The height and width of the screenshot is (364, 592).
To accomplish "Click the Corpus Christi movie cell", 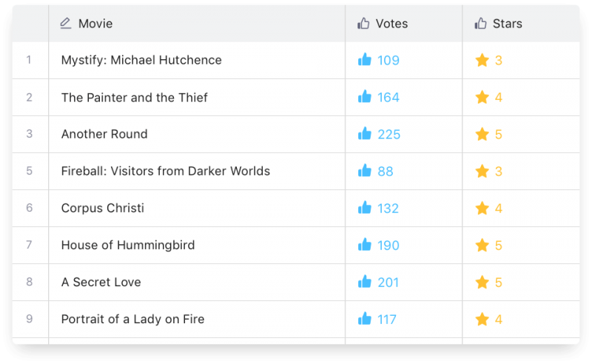I will pos(103,208).
